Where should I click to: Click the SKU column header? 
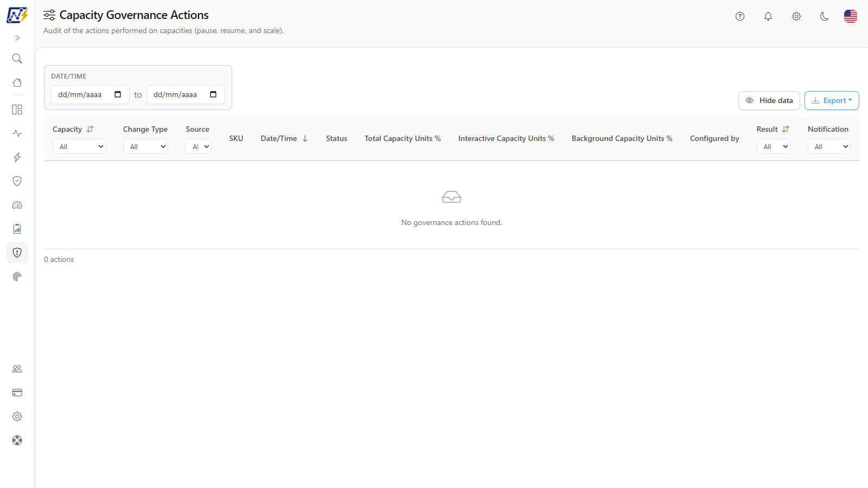pos(236,138)
